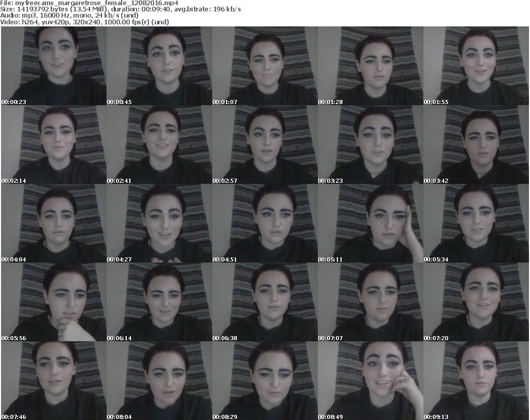This screenshot has width=530, height=420.
Task: Choose the 00:05:34 thumbnail
Action: (476, 224)
